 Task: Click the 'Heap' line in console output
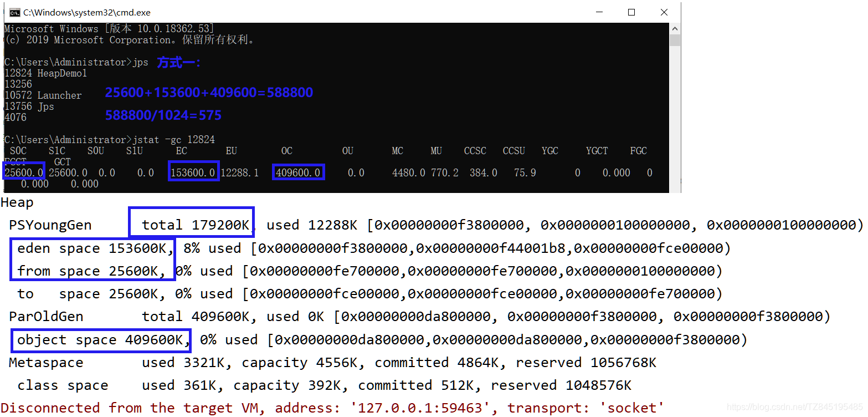click(x=17, y=203)
